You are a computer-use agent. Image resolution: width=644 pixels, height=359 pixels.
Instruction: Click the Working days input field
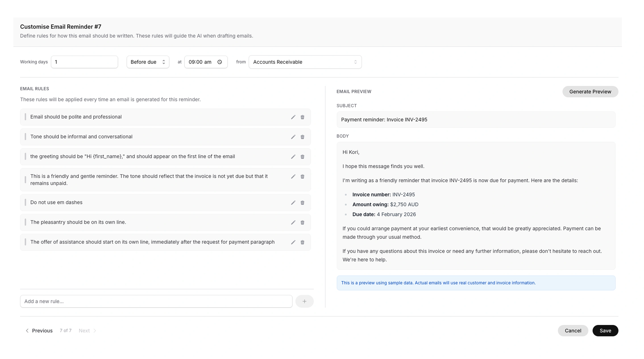coord(84,62)
